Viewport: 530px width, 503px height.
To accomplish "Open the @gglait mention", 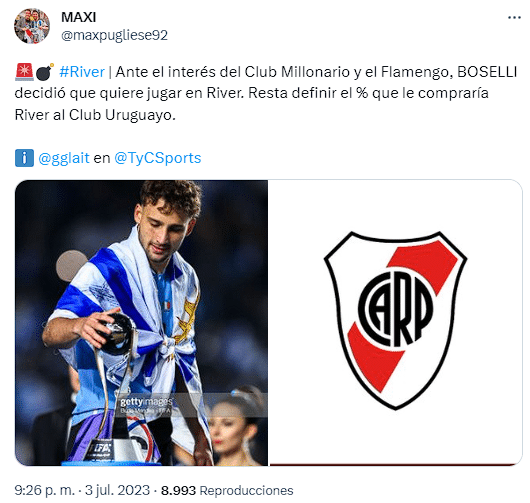I will 64,158.
